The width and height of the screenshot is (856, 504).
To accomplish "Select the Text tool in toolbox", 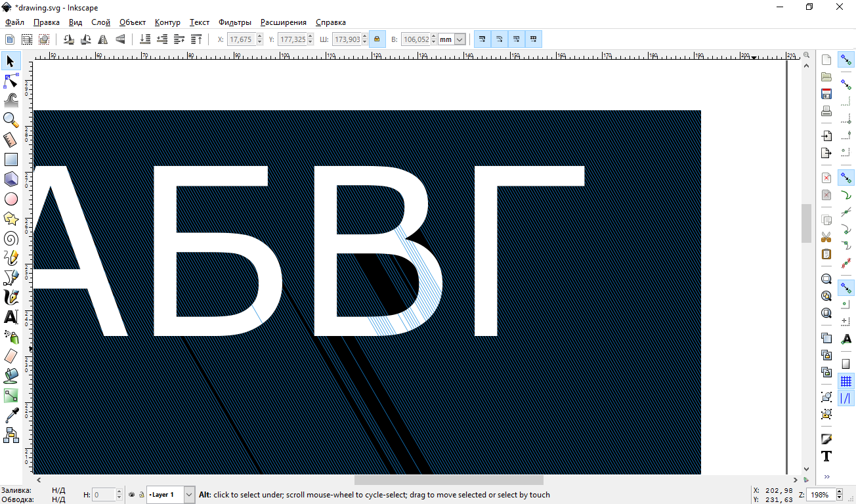I will click(11, 317).
